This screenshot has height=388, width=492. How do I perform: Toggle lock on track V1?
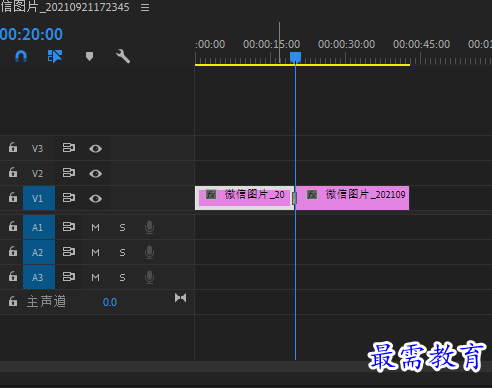pyautogui.click(x=13, y=197)
